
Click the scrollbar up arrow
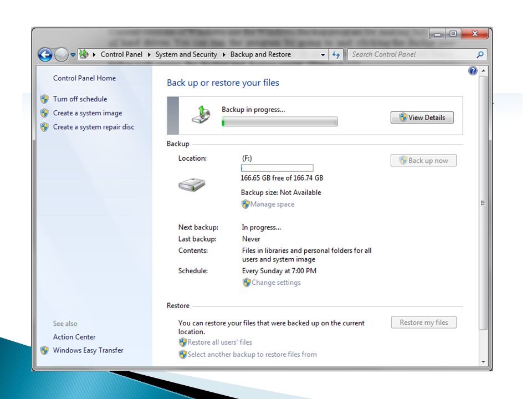[x=483, y=71]
